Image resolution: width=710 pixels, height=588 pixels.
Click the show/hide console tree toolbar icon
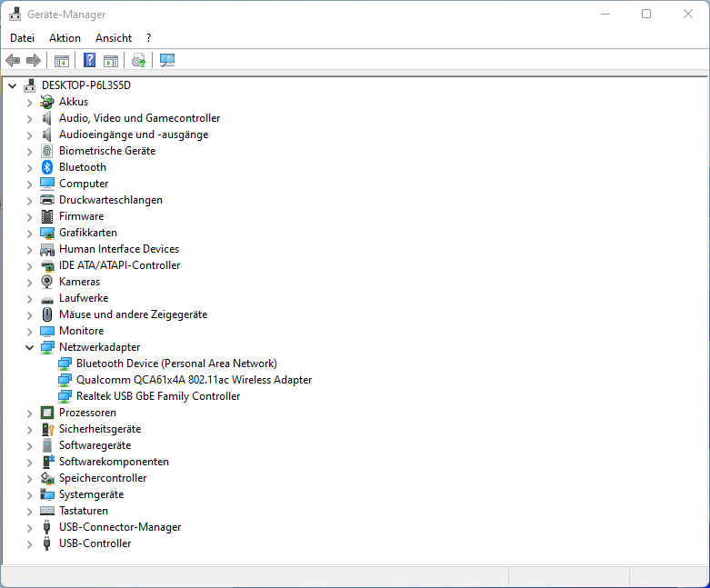[x=62, y=60]
